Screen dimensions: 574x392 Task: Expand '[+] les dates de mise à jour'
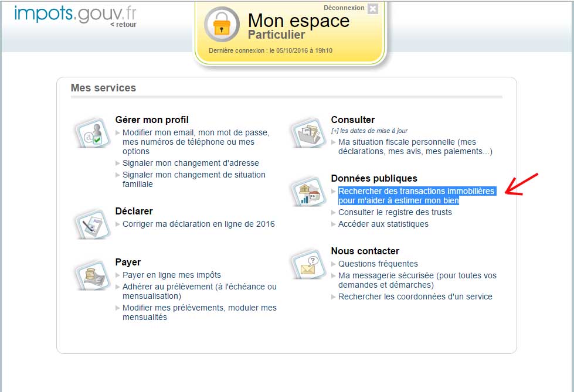click(x=369, y=131)
